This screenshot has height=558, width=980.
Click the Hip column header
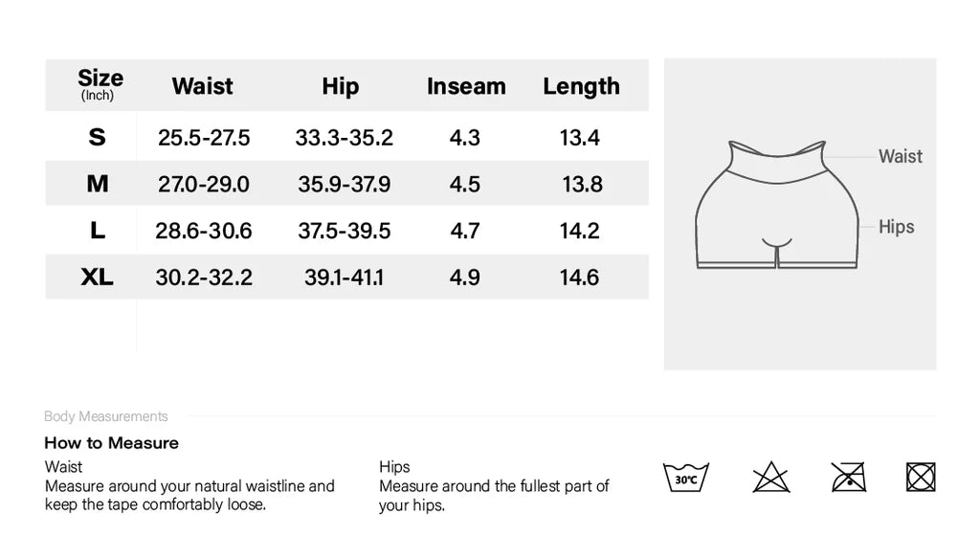pos(340,86)
